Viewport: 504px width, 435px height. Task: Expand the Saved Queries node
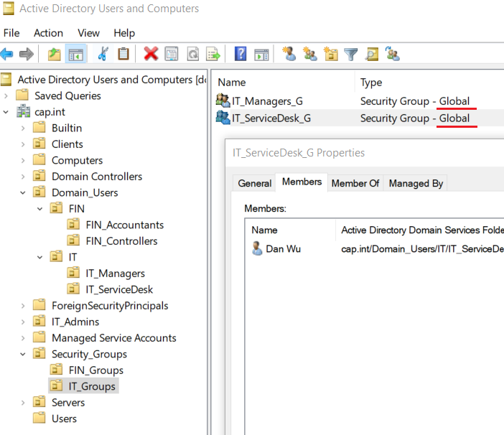point(6,95)
